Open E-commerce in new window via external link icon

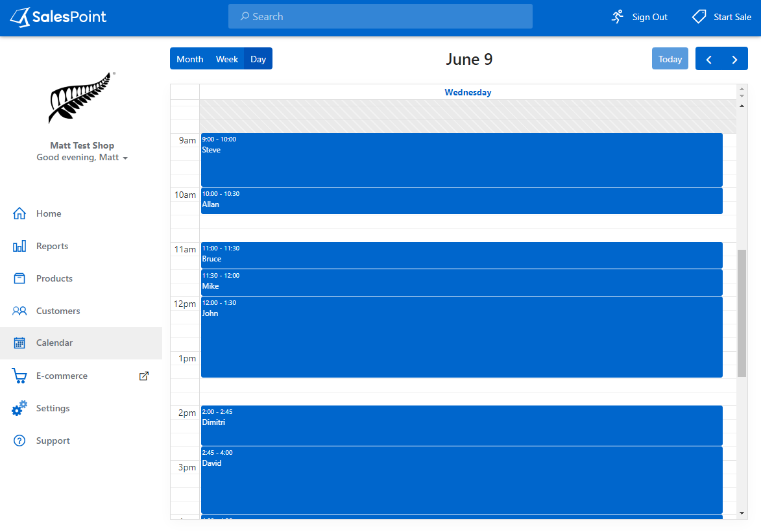tap(143, 376)
